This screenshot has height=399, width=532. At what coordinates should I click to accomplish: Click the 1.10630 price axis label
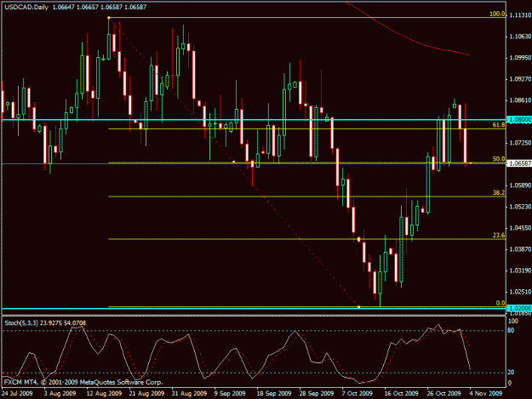click(520, 37)
